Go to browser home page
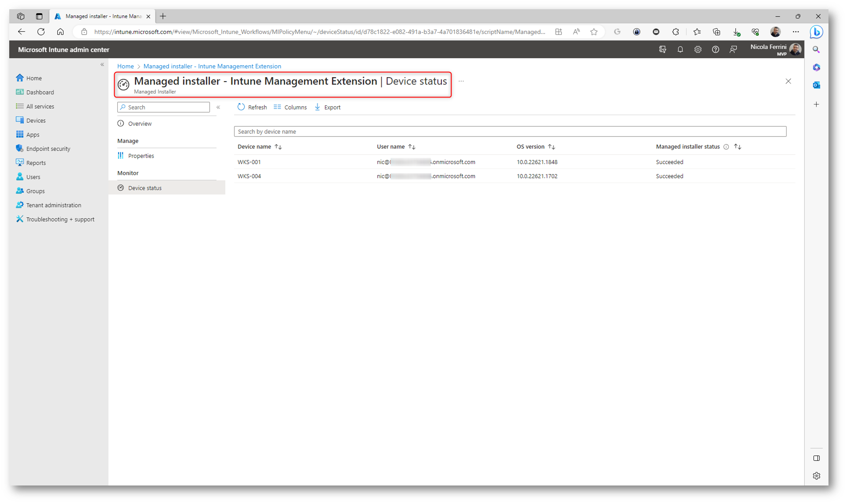 pyautogui.click(x=60, y=32)
